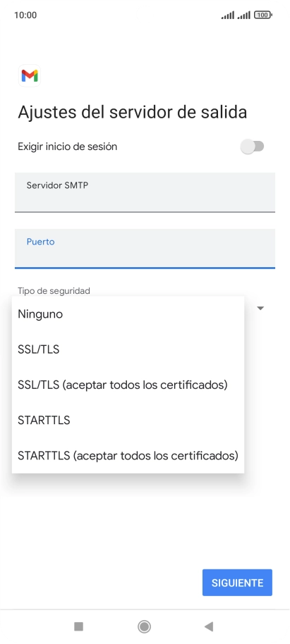Tap the SIGUIENTE button
The width and height of the screenshot is (290, 644).
point(237,583)
